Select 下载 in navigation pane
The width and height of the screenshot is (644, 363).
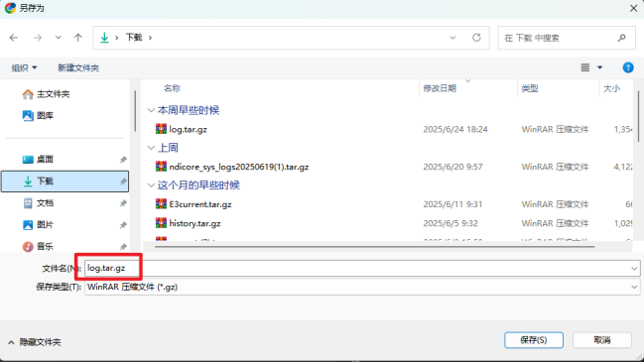pyautogui.click(x=64, y=181)
